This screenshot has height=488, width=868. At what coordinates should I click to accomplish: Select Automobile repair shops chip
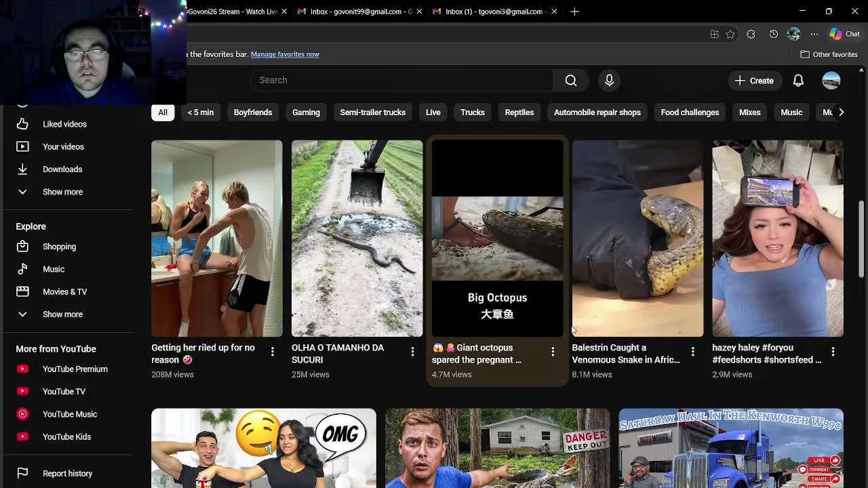[x=597, y=113]
